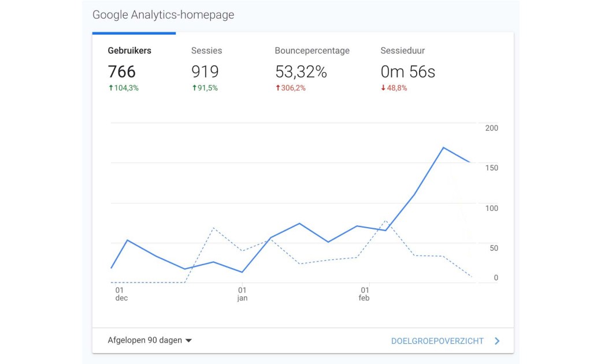Screen dimensions: 601x364
Task: Click the '01 jan' axis label
Action: pos(242,294)
